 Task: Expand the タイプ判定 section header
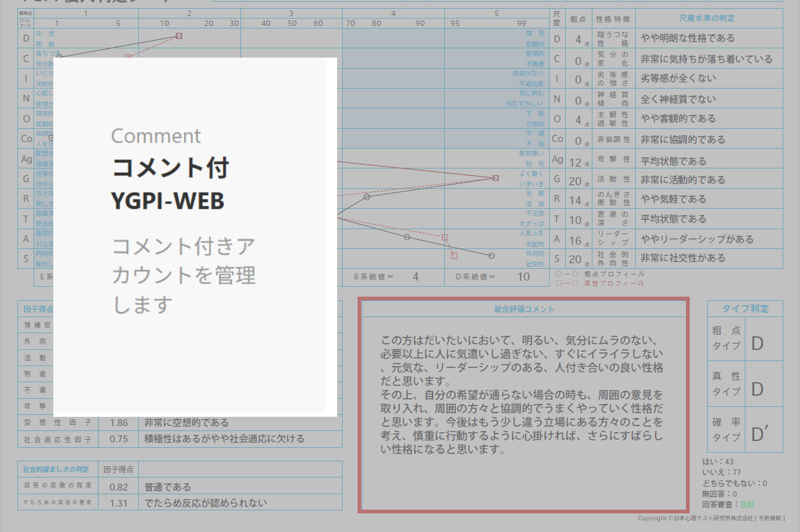[x=746, y=308]
